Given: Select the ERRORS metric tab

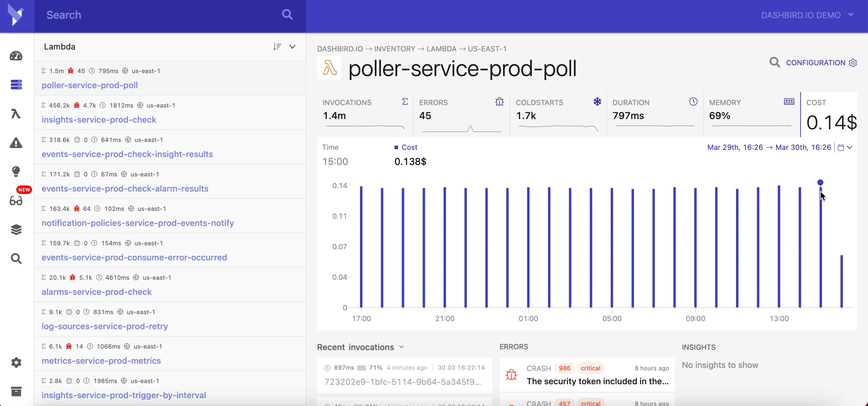Looking at the screenshot, I should coord(461,114).
